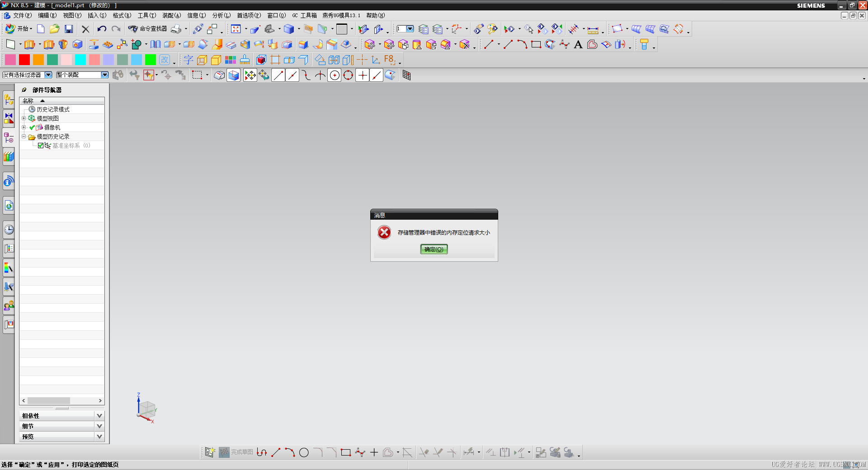Image resolution: width=868 pixels, height=470 pixels.
Task: Click the F8 view alignment icon
Action: coord(389,60)
